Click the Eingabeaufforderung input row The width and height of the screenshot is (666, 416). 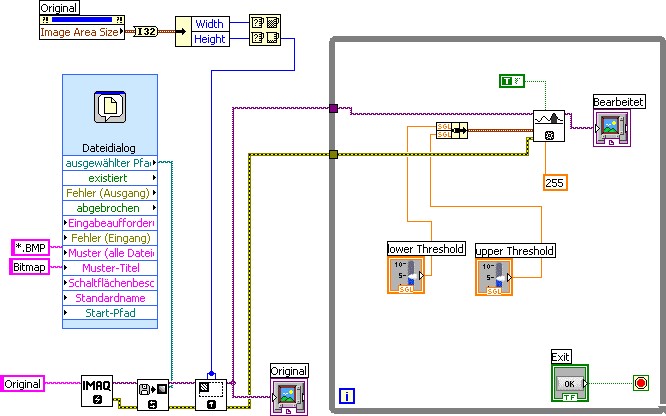point(110,223)
